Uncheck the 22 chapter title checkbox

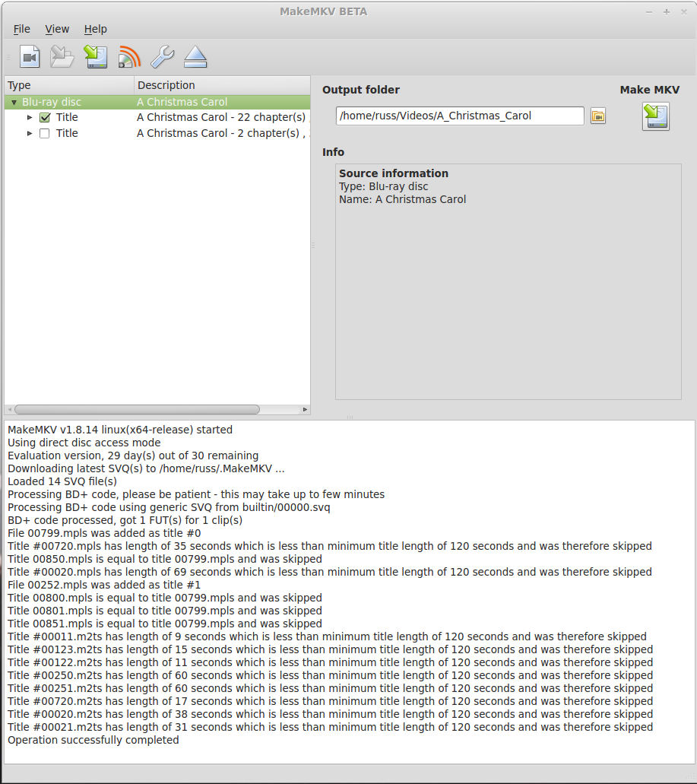(x=45, y=118)
